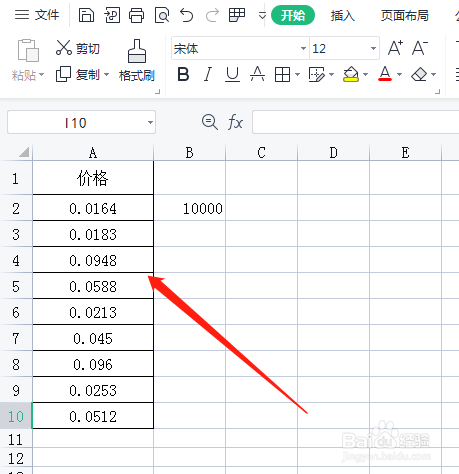Click cell with 0.0164
Screen dimensions: 459x474
point(93,208)
